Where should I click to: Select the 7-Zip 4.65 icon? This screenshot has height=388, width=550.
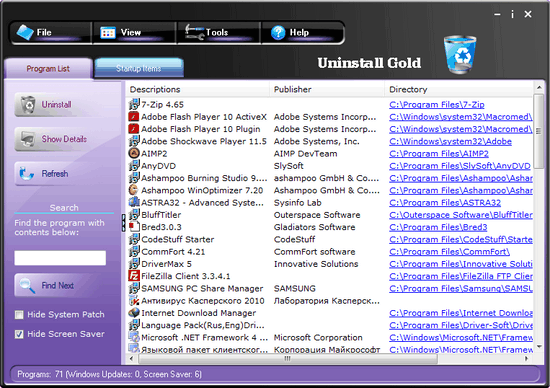pyautogui.click(x=134, y=104)
